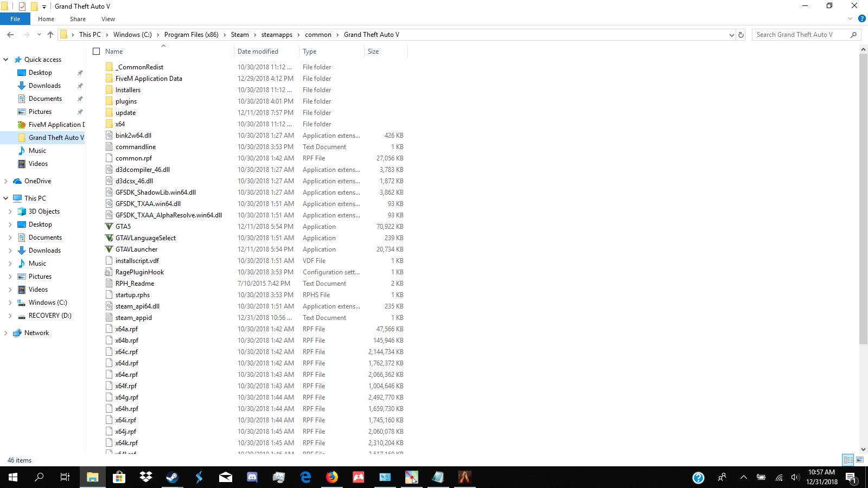The width and height of the screenshot is (868, 488).
Task: Select the steam_appid text document
Action: 133,318
